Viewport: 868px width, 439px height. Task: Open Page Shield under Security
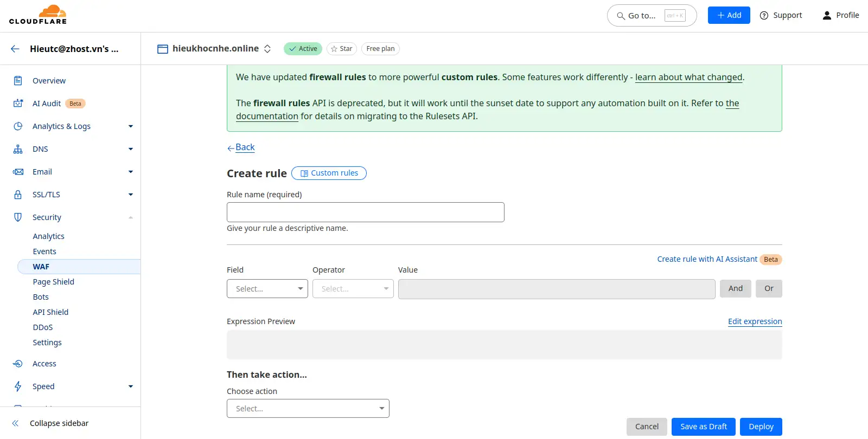coord(53,282)
